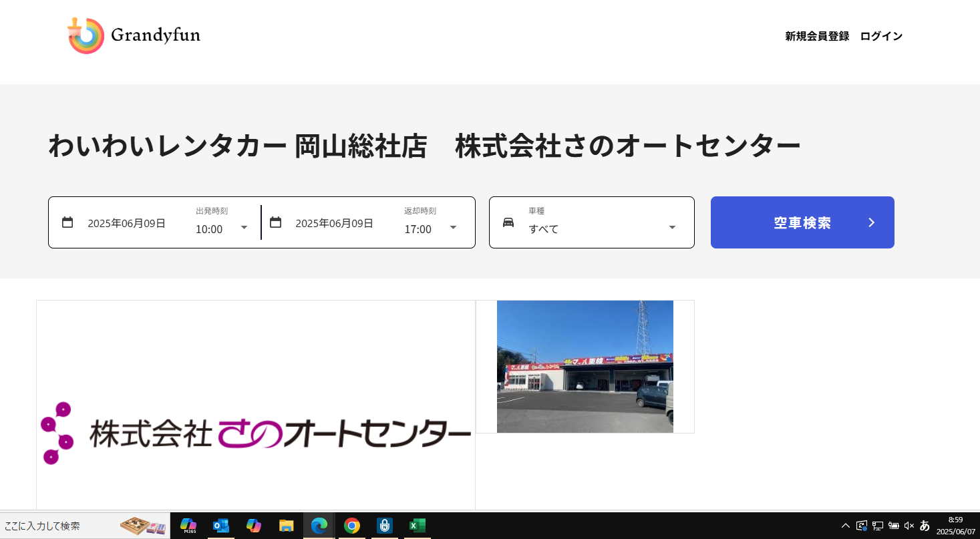Select the return date field beside 返却時刻
This screenshot has width=980, height=539.
[334, 223]
